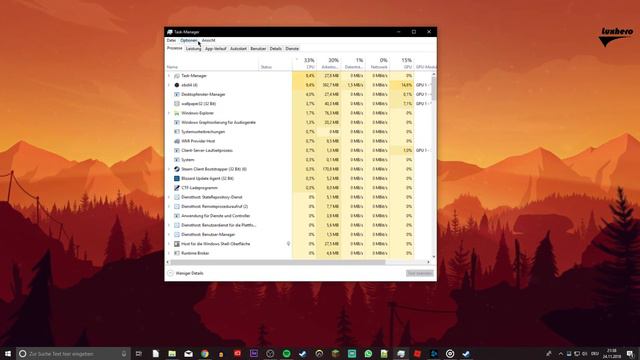The height and width of the screenshot is (360, 640).
Task: Sort by the GPU column header
Action: [x=402, y=63]
